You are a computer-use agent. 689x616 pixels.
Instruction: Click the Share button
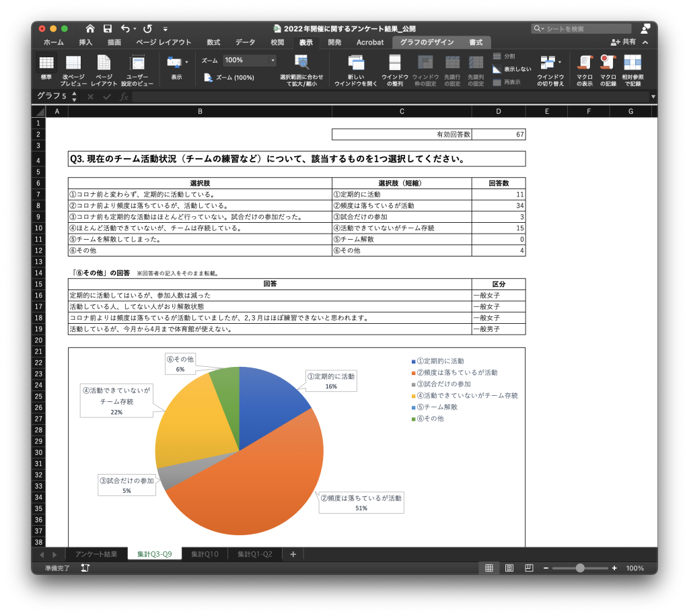624,42
